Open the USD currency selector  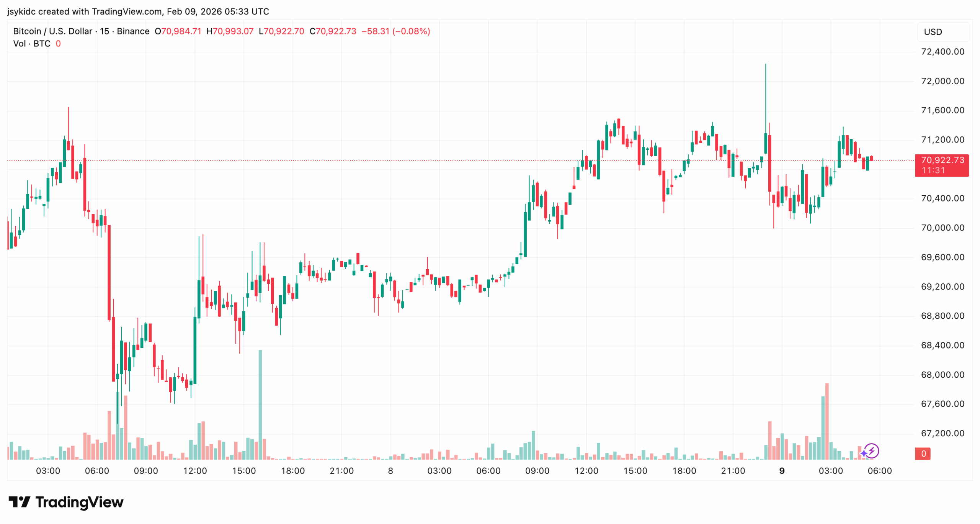(933, 32)
